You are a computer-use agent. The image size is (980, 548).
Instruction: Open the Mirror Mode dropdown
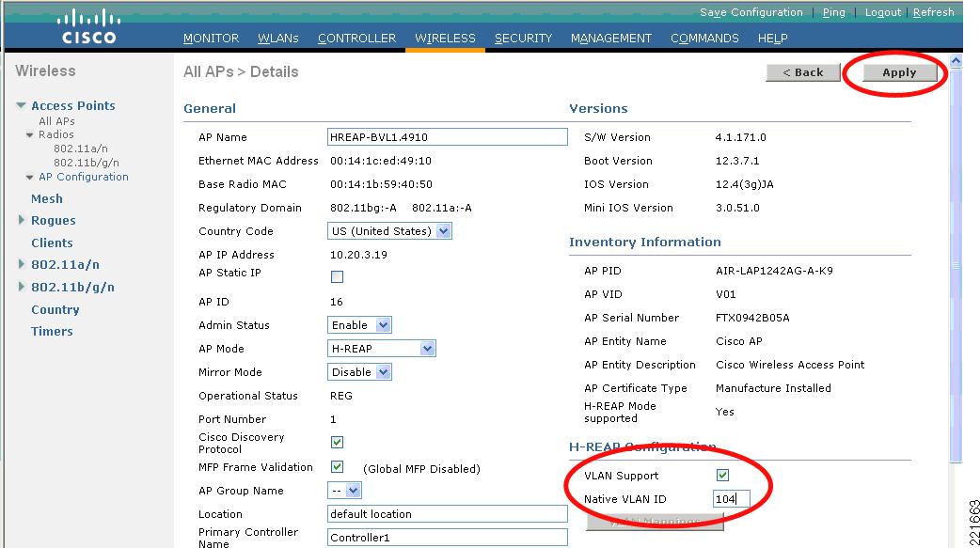point(384,372)
